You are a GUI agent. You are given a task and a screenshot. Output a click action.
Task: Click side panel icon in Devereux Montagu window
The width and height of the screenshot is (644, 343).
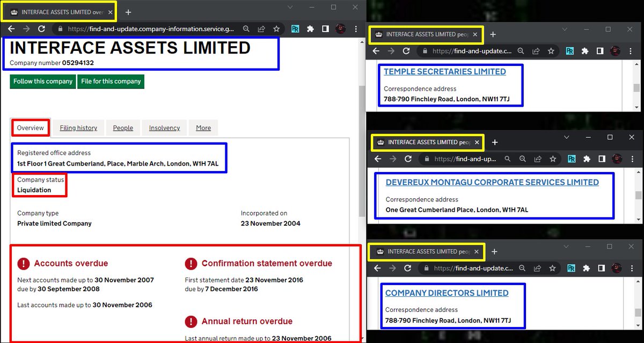(x=602, y=159)
